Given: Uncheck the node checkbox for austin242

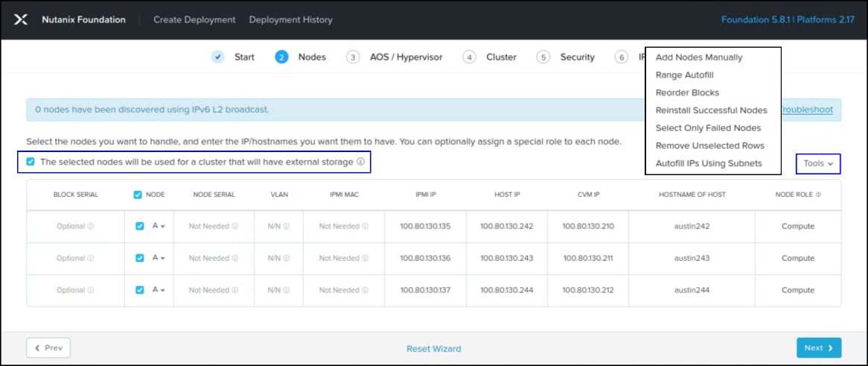Looking at the screenshot, I should [139, 227].
